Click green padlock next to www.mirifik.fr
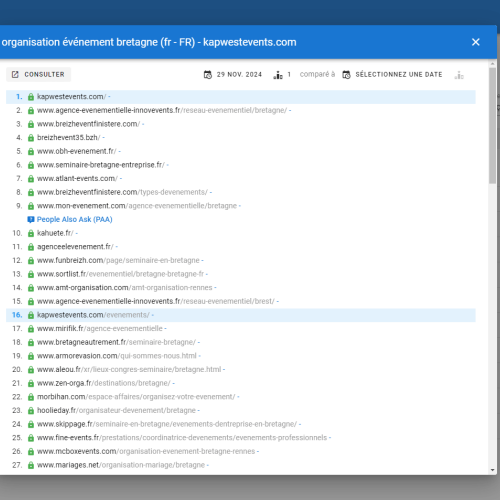Image resolution: width=500 pixels, height=500 pixels. (31, 329)
